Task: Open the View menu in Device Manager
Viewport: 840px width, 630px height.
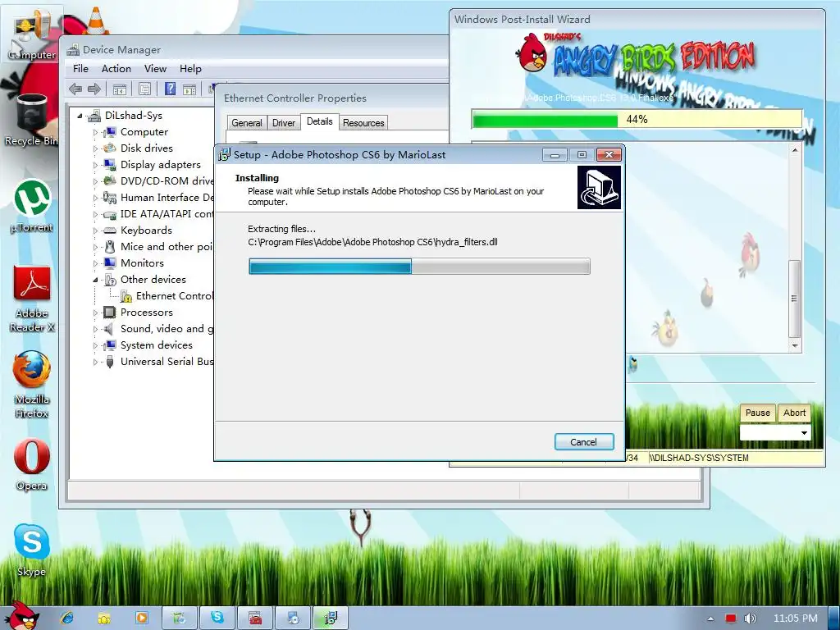Action: coord(155,69)
